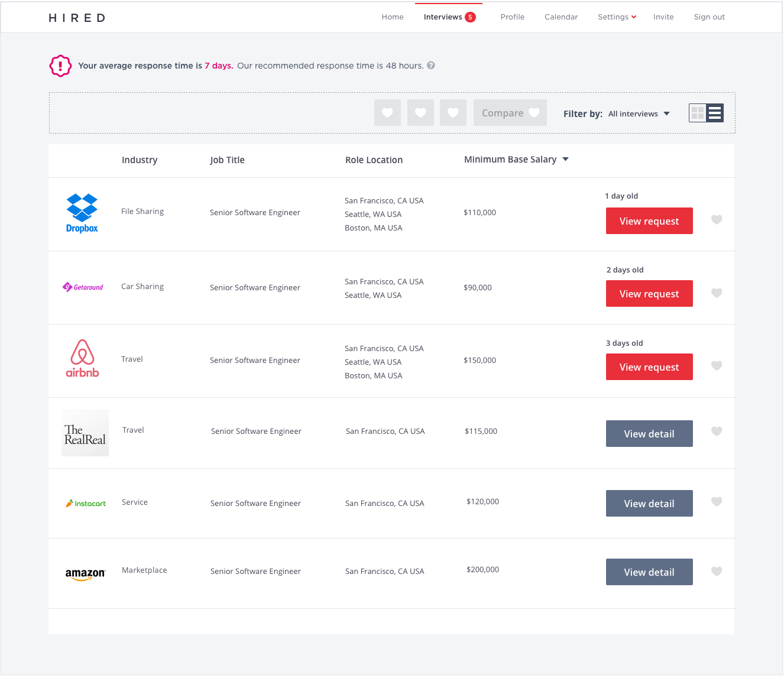Favorite the Amazon interview with heart

tap(717, 572)
